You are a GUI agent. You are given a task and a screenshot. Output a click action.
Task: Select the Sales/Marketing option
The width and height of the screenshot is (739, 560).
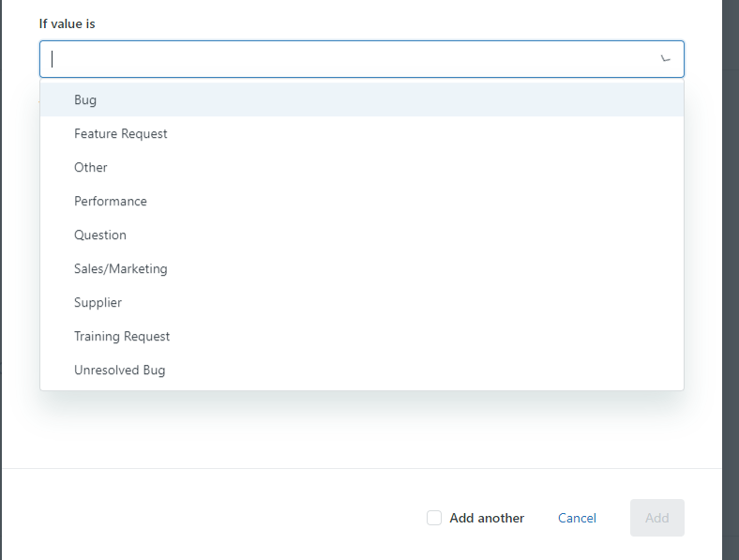(121, 269)
